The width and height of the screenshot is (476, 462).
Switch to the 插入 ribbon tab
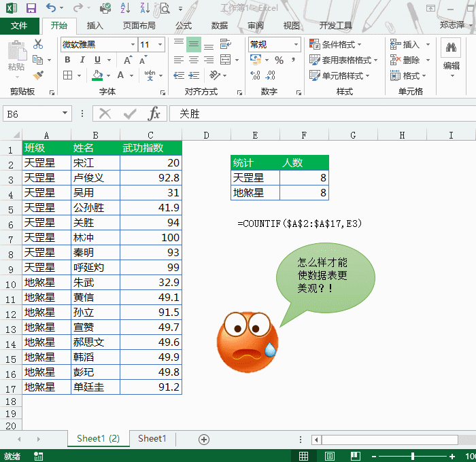95,25
